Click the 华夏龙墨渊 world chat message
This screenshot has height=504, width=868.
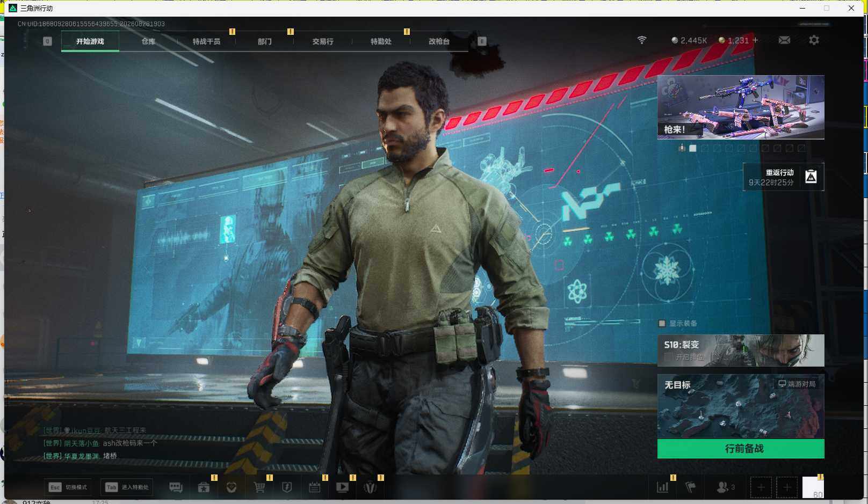tap(80, 456)
